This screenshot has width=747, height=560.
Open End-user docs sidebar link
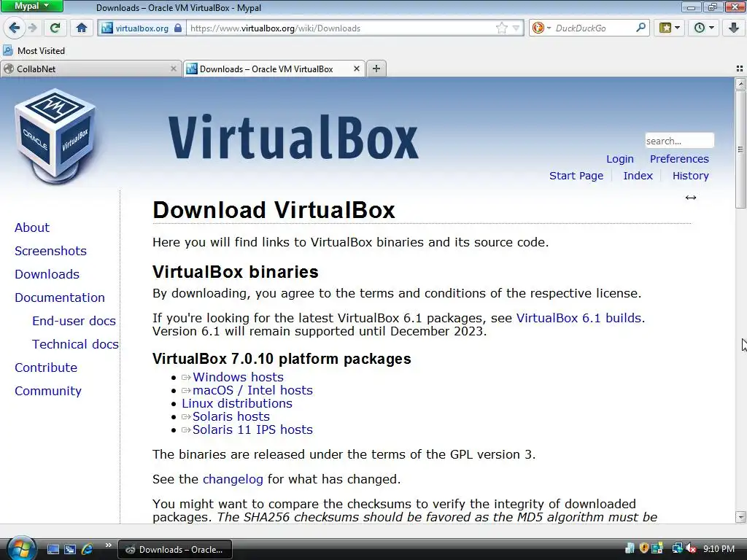pos(74,321)
